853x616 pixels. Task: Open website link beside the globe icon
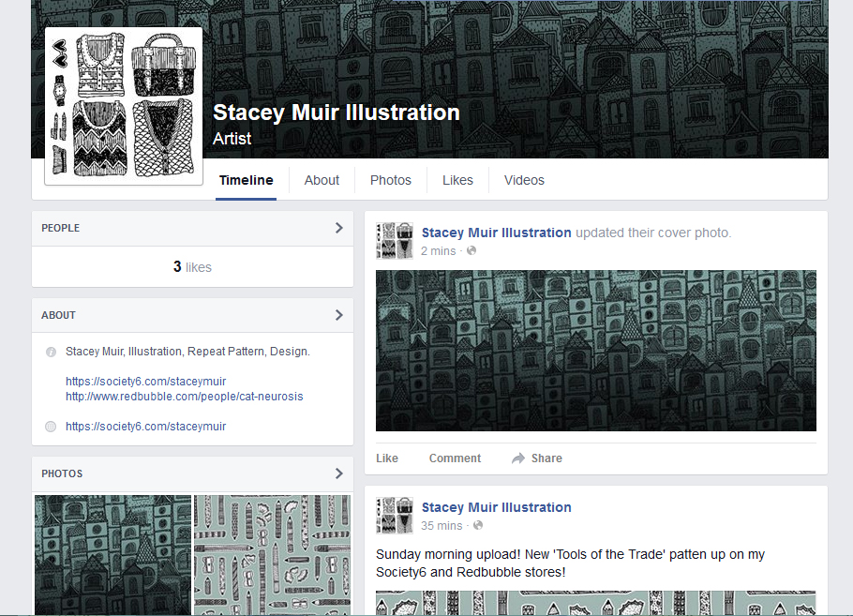(146, 427)
